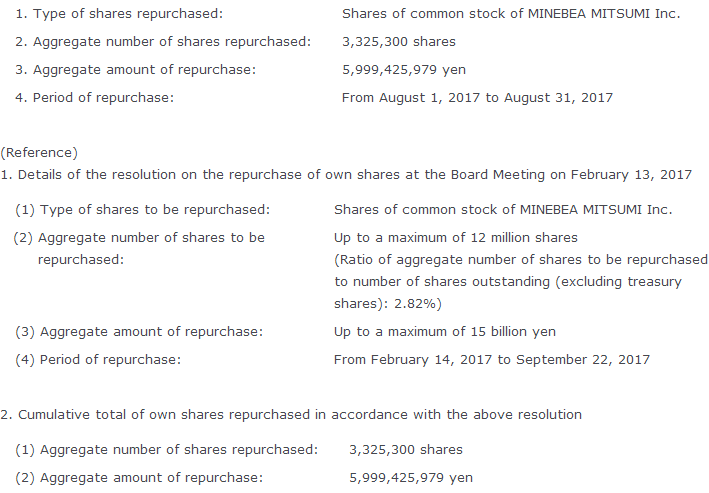
Task: Click "(2) Aggregate number of shares to be repurchased" label
Action: (139, 238)
